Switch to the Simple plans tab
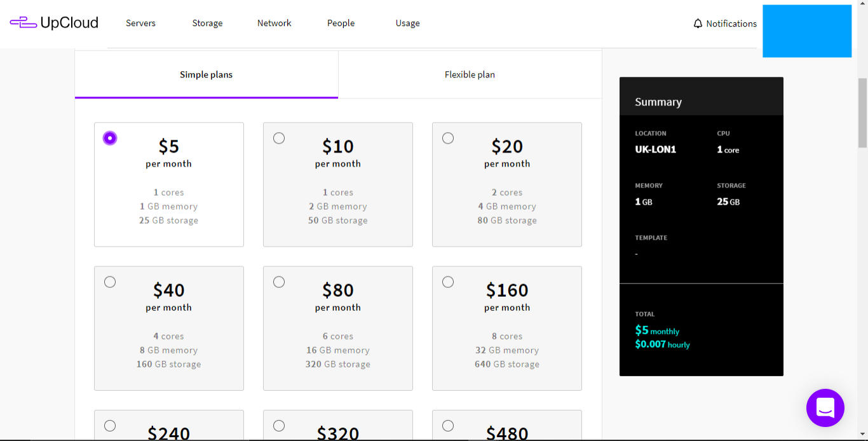868x441 pixels. click(x=207, y=74)
